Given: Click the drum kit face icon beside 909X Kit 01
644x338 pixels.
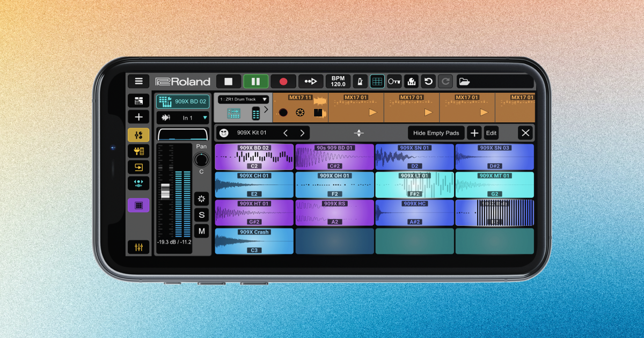Looking at the screenshot, I should coord(224,133).
